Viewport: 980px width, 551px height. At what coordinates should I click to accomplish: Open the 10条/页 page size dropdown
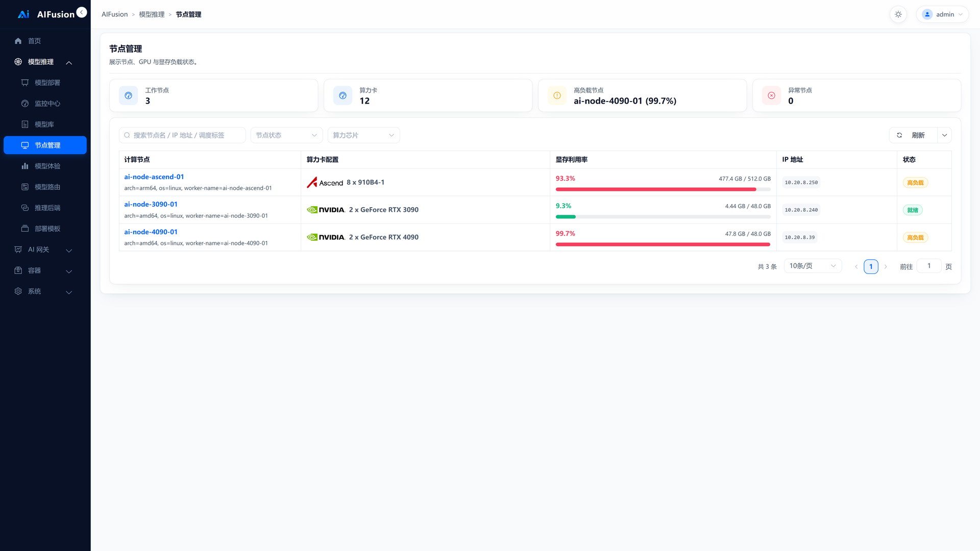pyautogui.click(x=813, y=266)
